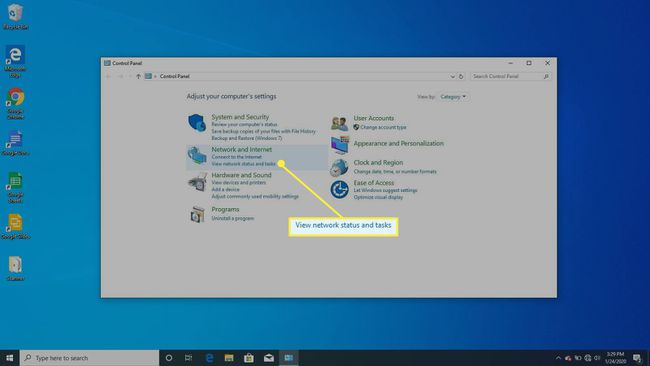
Task: Click the Control Panel address bar breadcrumb
Action: pos(175,76)
